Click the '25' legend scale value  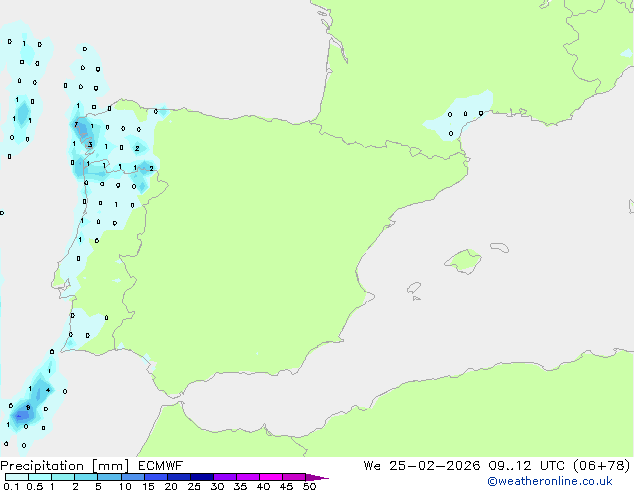[194, 486]
